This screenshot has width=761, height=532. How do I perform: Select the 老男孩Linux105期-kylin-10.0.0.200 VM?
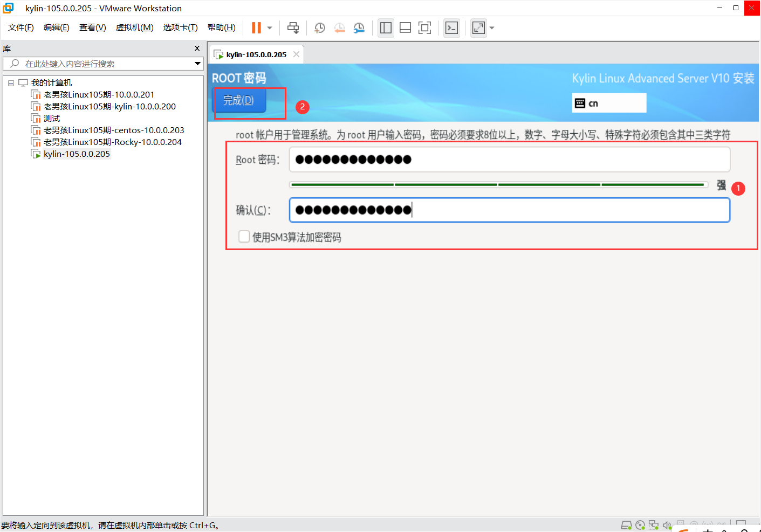[109, 107]
